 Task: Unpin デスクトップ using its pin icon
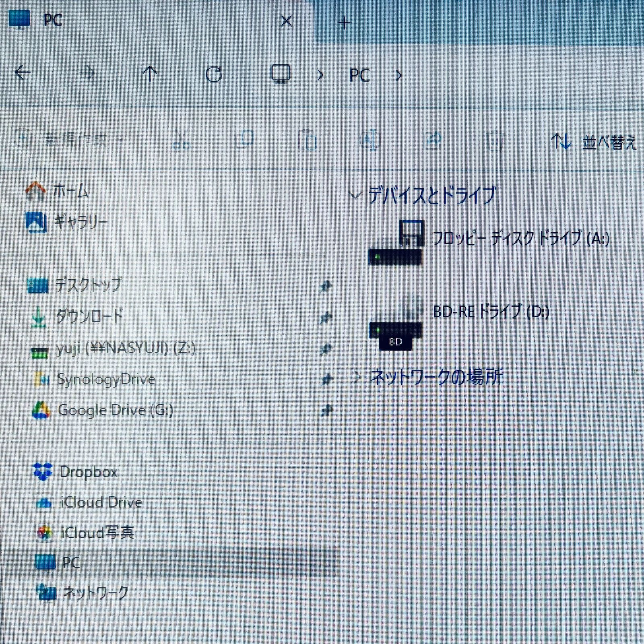click(x=325, y=287)
